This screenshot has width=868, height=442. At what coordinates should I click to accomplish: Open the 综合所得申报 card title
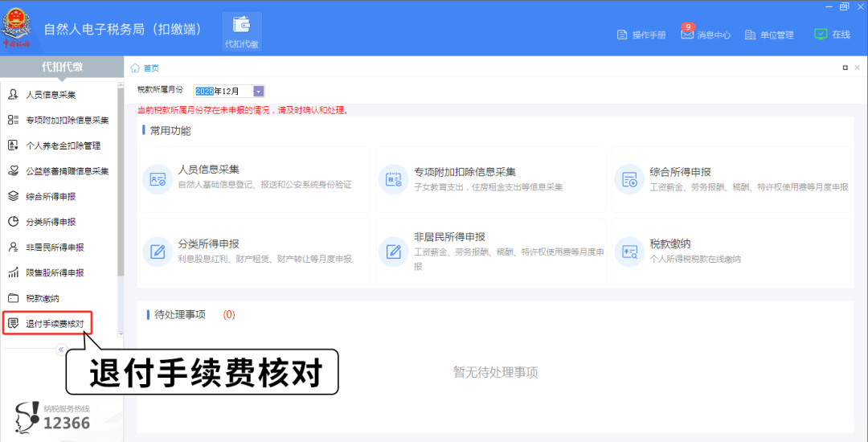[681, 171]
